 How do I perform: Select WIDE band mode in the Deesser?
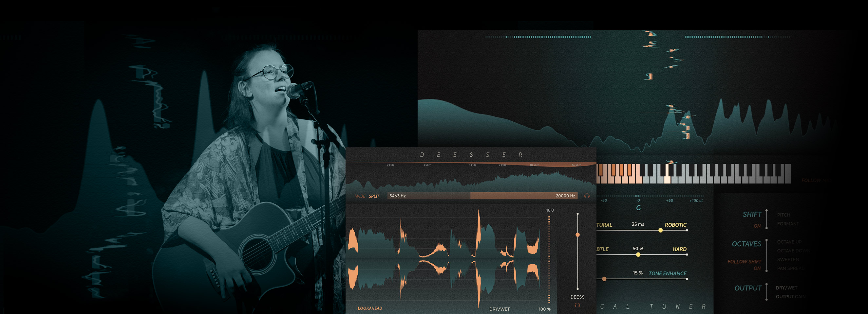tap(360, 196)
